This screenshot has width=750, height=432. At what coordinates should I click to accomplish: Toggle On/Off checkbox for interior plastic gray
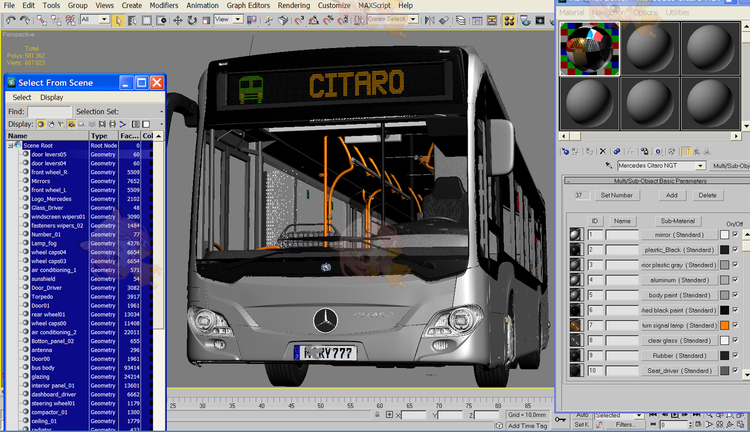pos(735,265)
